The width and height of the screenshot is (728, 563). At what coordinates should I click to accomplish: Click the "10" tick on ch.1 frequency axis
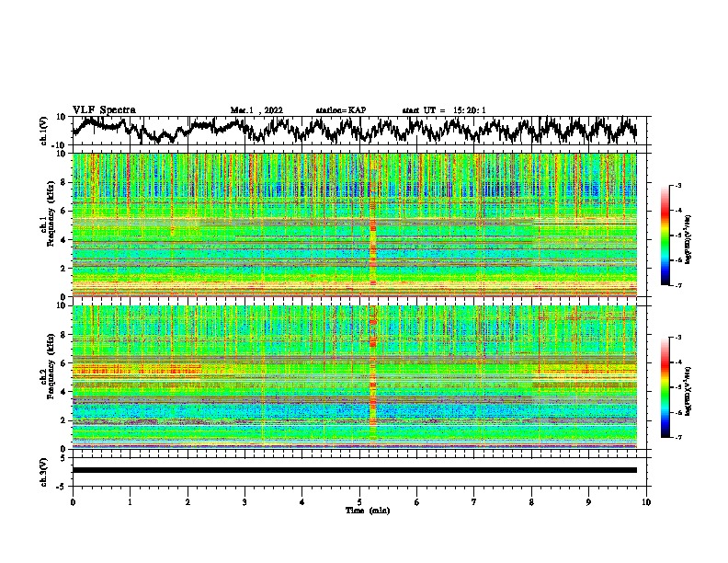pyautogui.click(x=62, y=154)
